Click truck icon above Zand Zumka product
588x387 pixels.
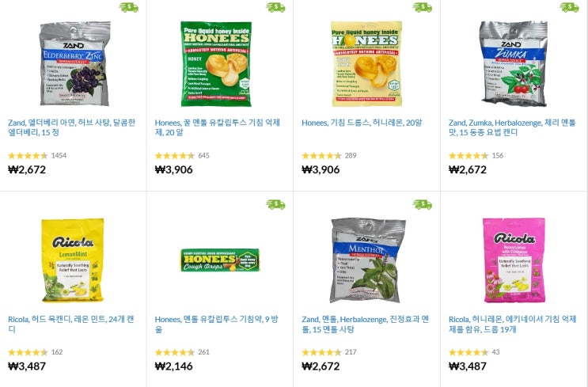coord(570,7)
